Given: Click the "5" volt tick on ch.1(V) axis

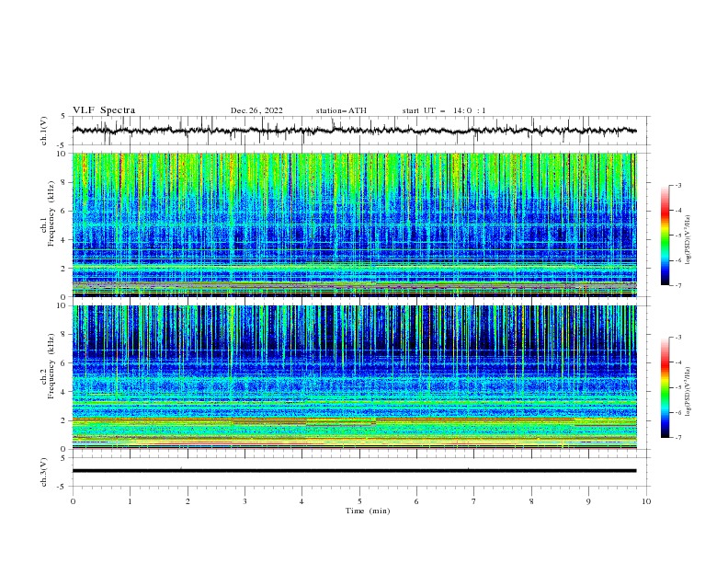Looking at the screenshot, I should (x=63, y=116).
